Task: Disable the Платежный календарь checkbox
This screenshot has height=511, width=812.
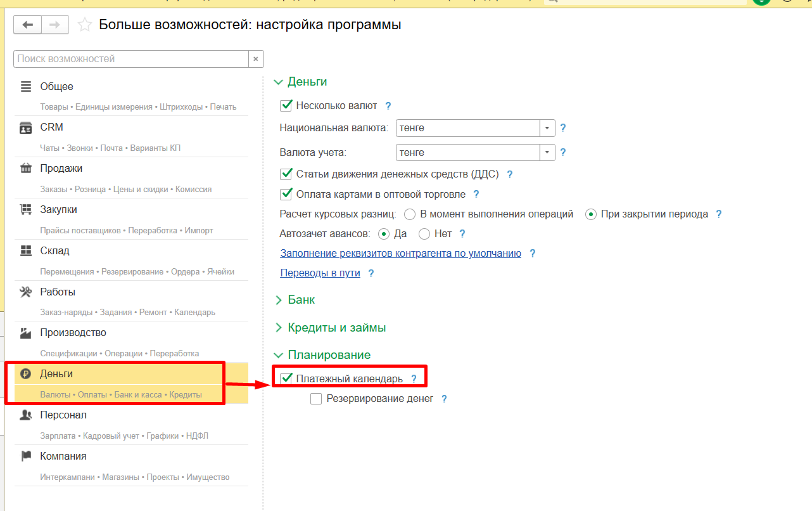Action: pyautogui.click(x=286, y=379)
